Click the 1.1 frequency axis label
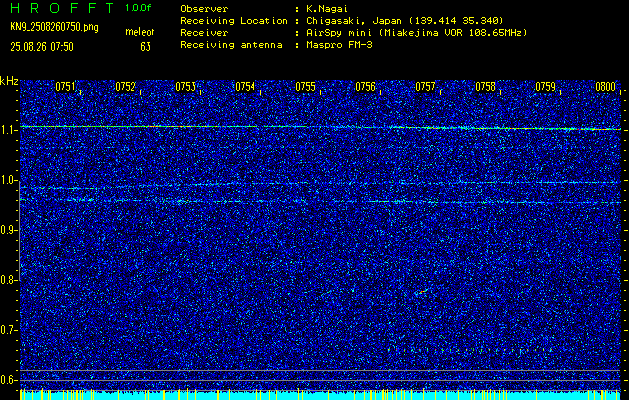 8,131
